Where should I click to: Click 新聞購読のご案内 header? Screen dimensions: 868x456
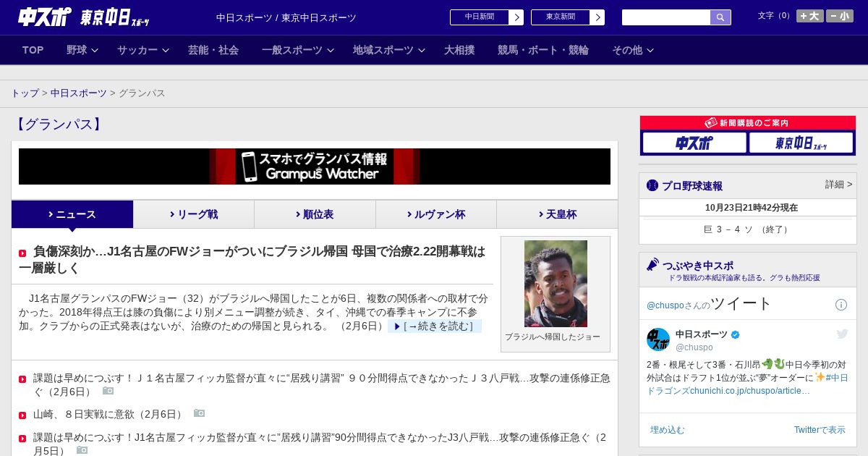tap(747, 123)
